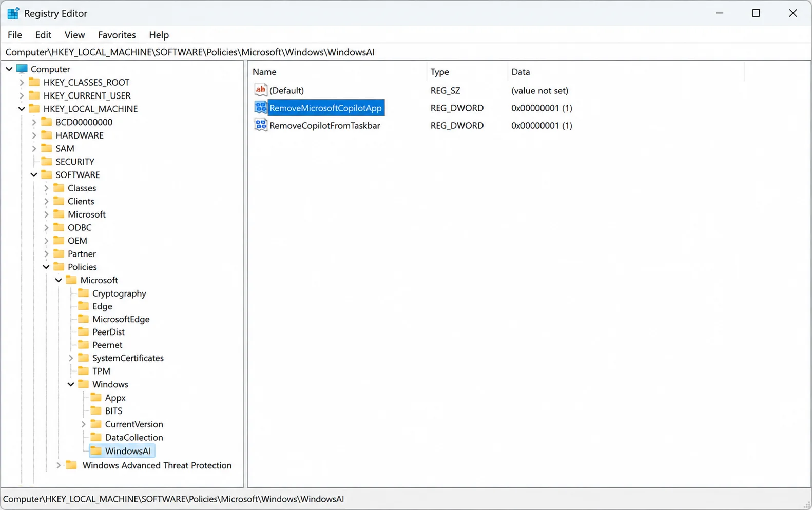Click the SECURITY folder icon

click(47, 162)
